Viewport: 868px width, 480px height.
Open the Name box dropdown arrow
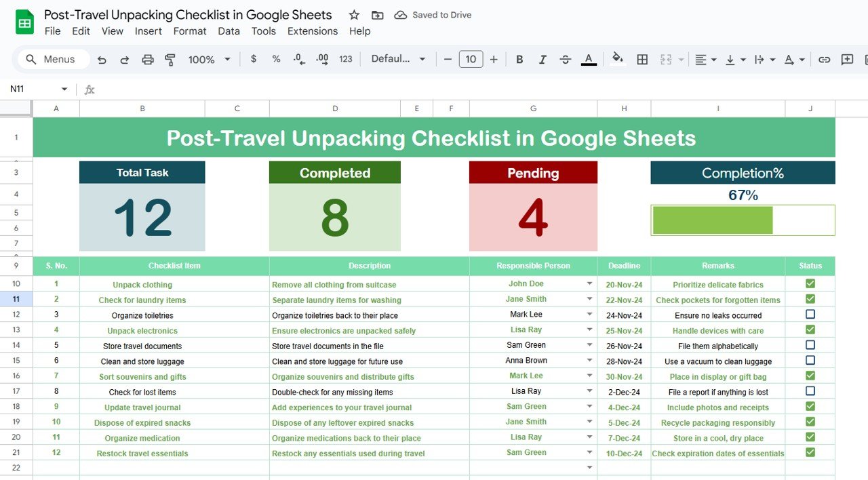point(64,89)
